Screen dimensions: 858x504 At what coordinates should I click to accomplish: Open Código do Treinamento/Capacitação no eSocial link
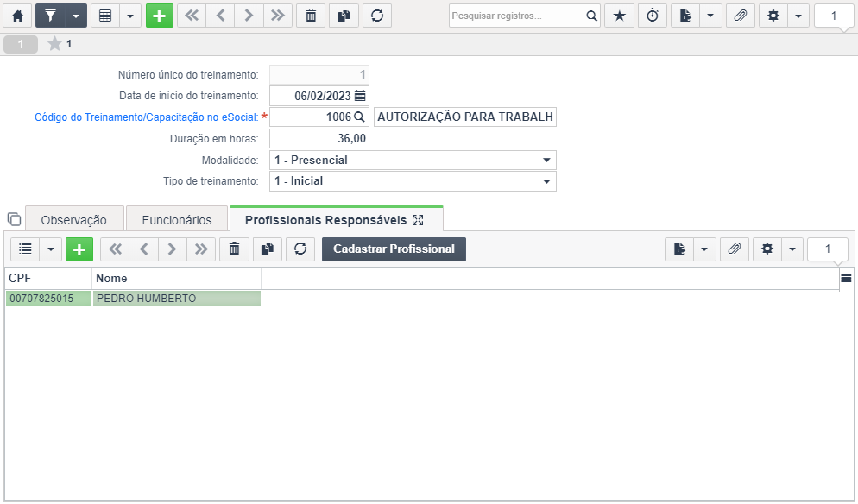(146, 117)
